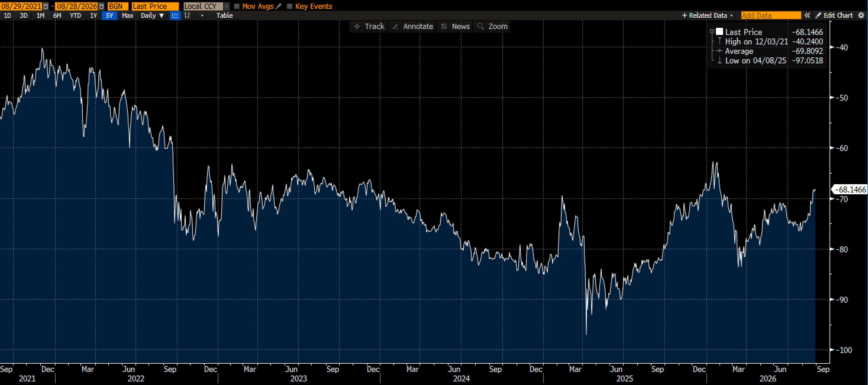Viewport: 868px width, 385px height.
Task: Click the average marker icon in the legend
Action: pyautogui.click(x=719, y=51)
